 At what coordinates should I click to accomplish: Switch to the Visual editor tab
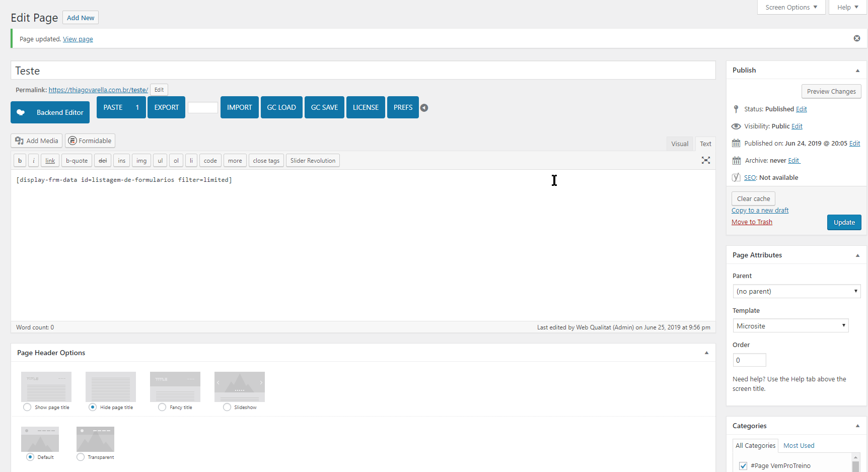(680, 144)
